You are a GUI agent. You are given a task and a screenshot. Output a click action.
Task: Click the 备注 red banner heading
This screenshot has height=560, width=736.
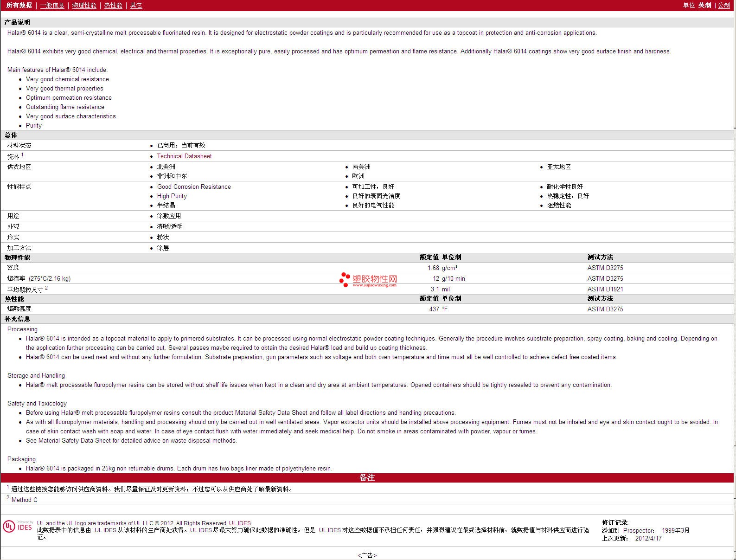[x=367, y=477]
